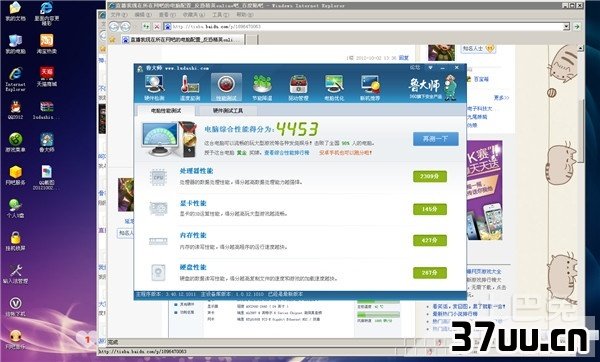Click IE stop red X button

[157, 26]
